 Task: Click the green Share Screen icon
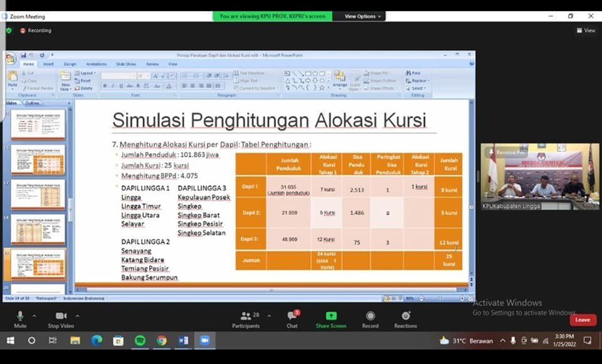coord(330,316)
